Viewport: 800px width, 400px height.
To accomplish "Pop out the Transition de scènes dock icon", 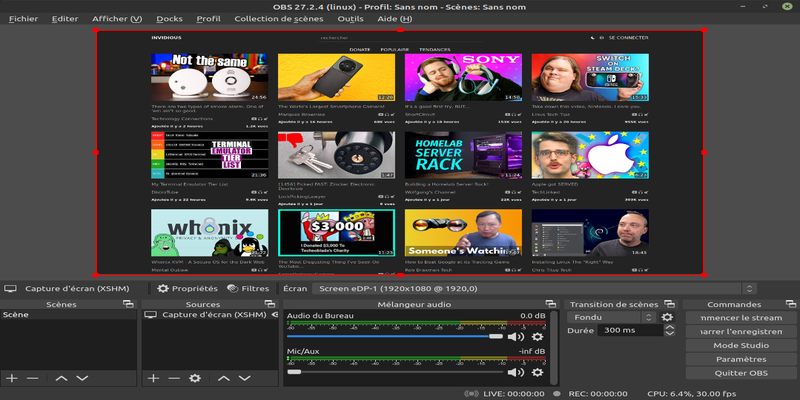I will (669, 304).
